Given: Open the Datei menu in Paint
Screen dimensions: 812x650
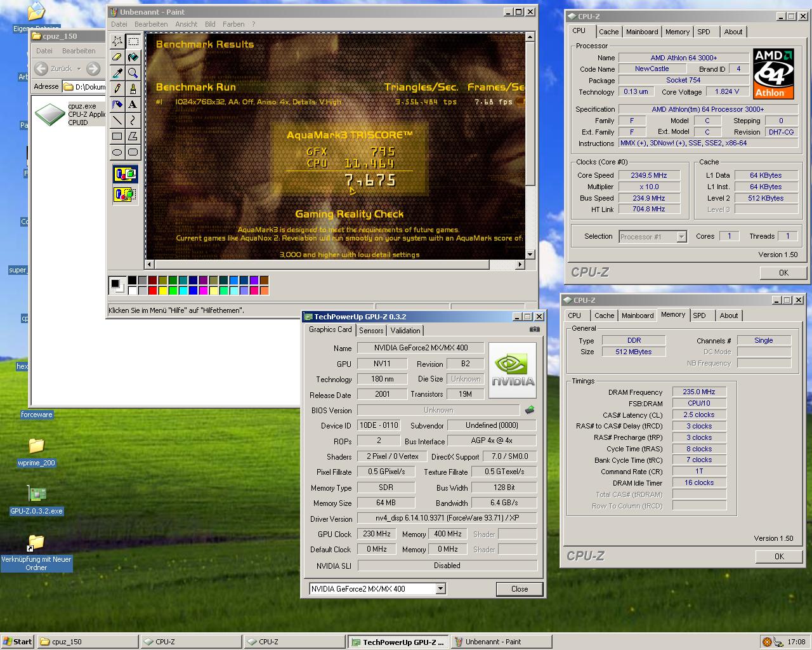Looking at the screenshot, I should pyautogui.click(x=119, y=24).
